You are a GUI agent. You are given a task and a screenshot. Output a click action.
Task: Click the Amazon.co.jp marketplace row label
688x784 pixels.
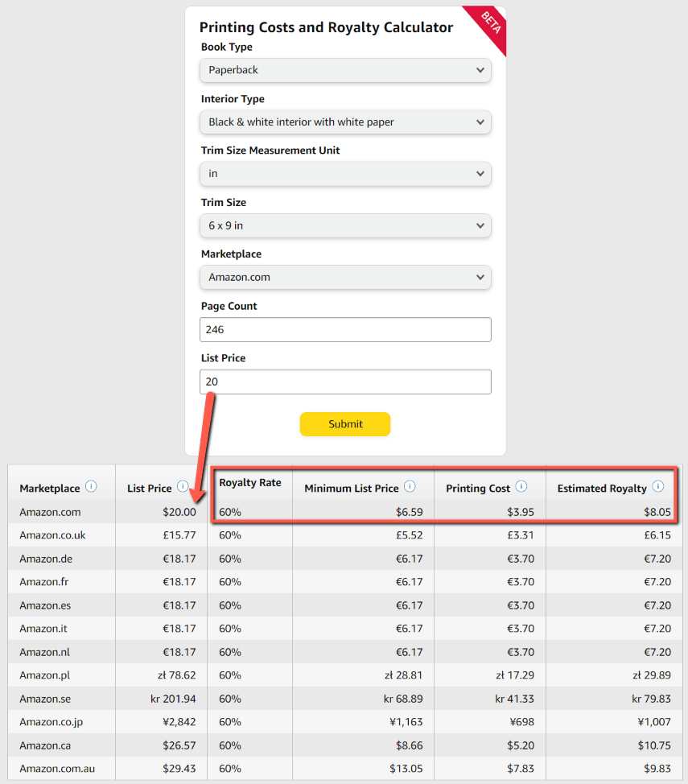(51, 721)
